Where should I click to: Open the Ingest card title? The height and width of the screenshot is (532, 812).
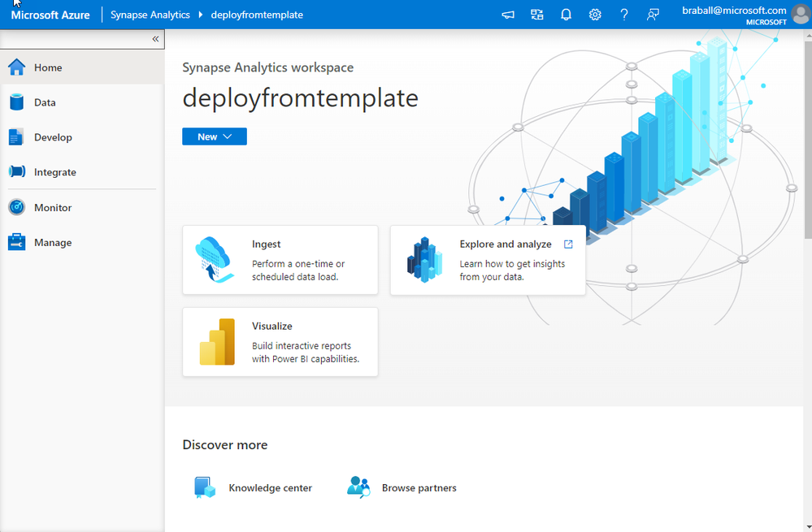pos(266,244)
